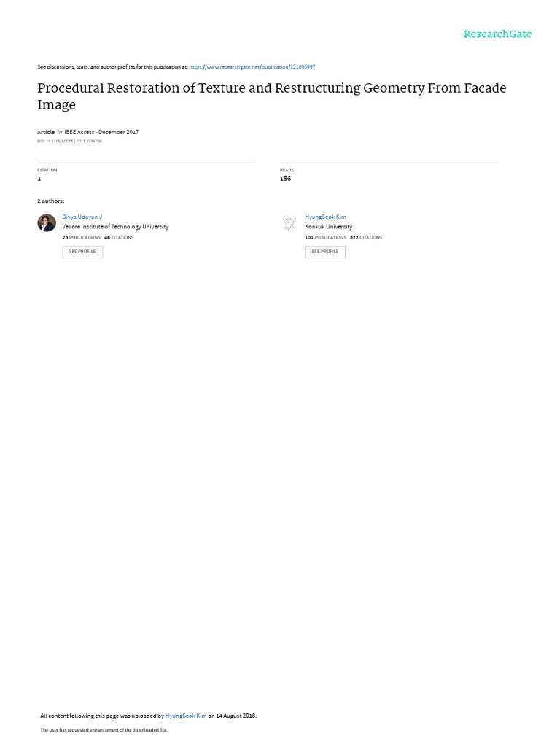
Task: Open HyungSeok Kim link in authors section
Action: click(x=325, y=217)
